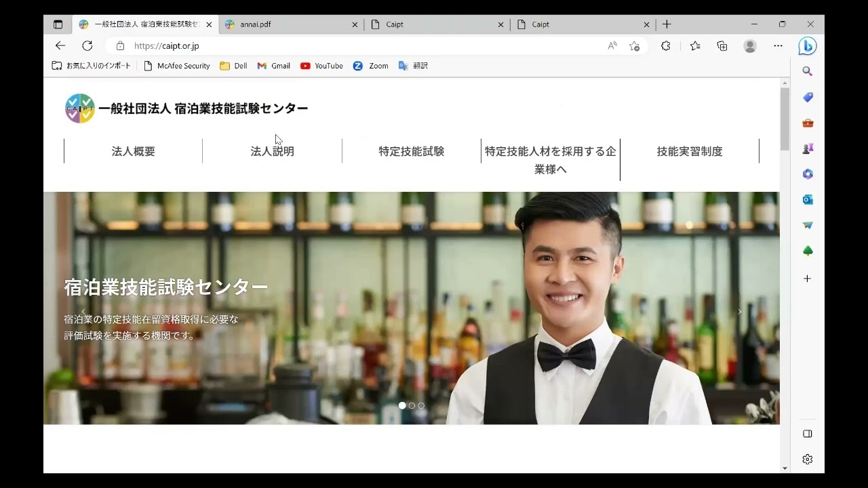Add a new sidebar app with plus
Screen dimensions: 868x488
(x=807, y=279)
